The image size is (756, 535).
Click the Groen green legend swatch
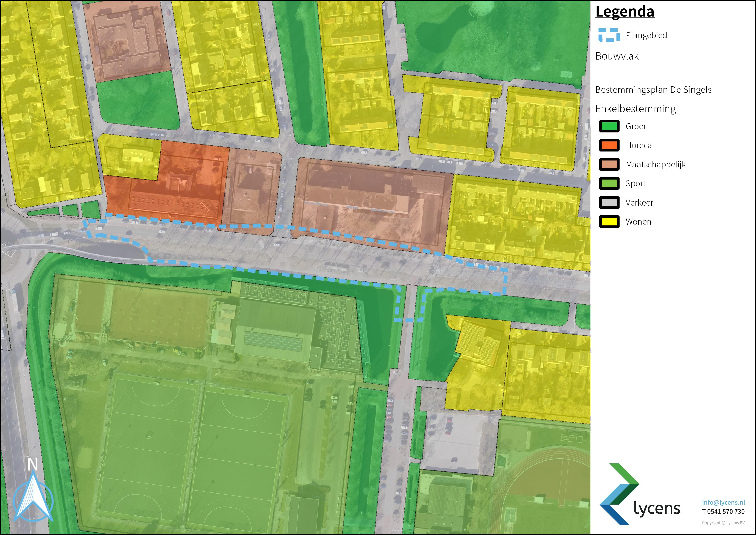coord(609,126)
